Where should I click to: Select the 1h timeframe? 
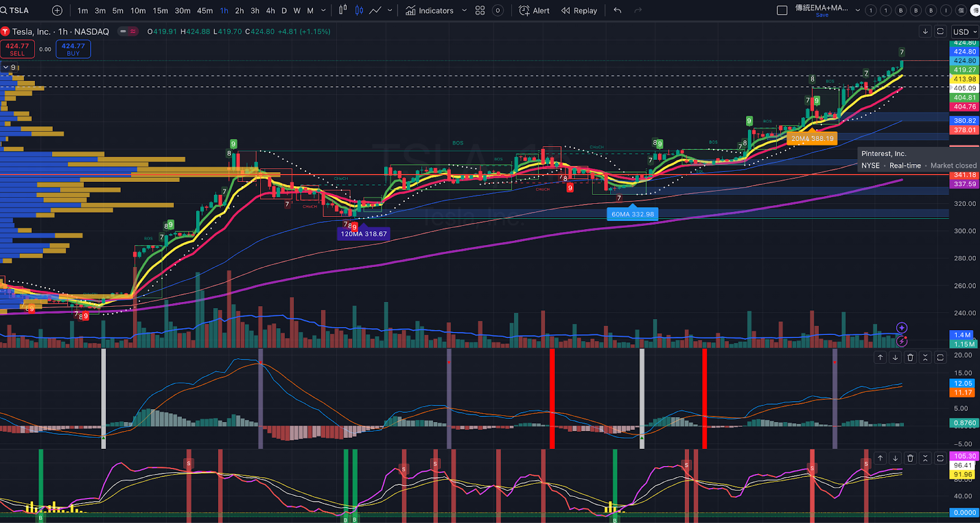pos(224,10)
